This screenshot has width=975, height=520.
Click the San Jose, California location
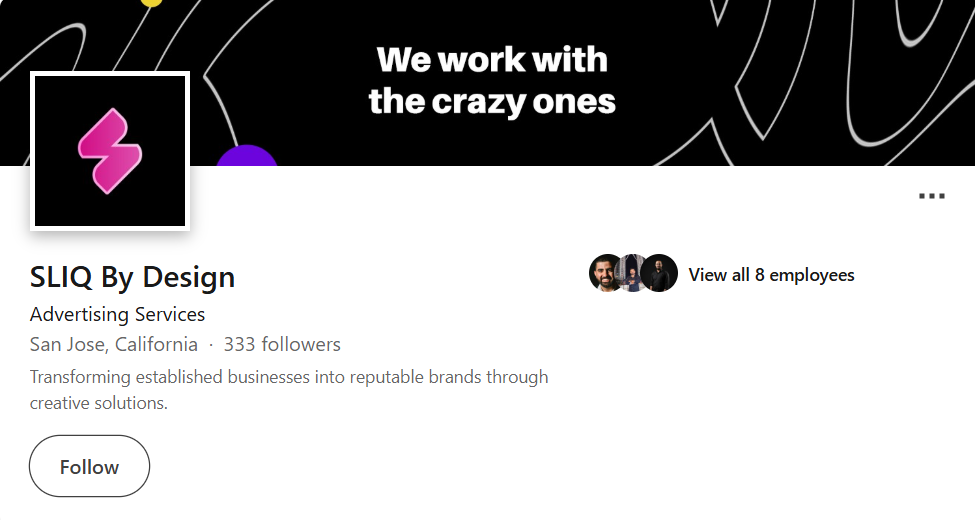(114, 345)
